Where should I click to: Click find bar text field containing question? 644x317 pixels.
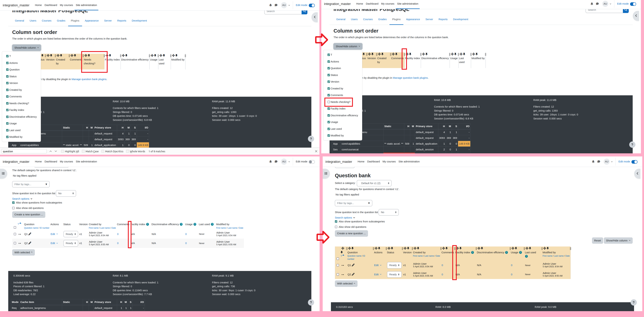coord(24,151)
